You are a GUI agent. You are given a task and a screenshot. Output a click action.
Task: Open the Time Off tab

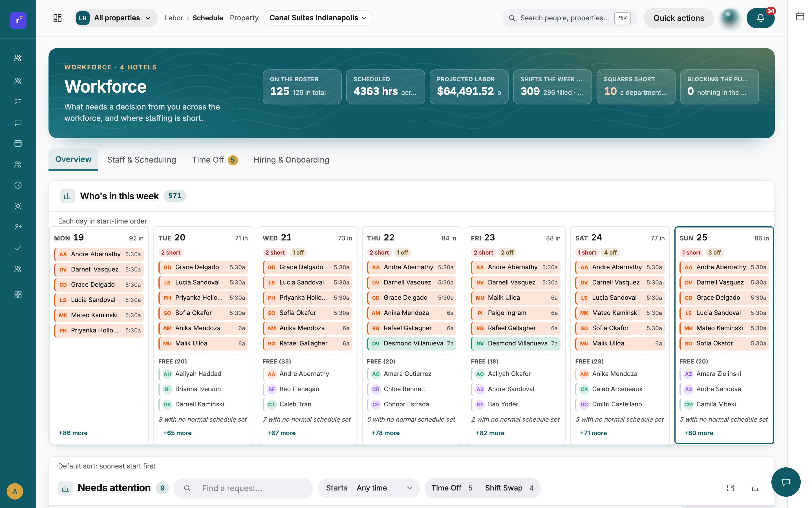(x=215, y=160)
